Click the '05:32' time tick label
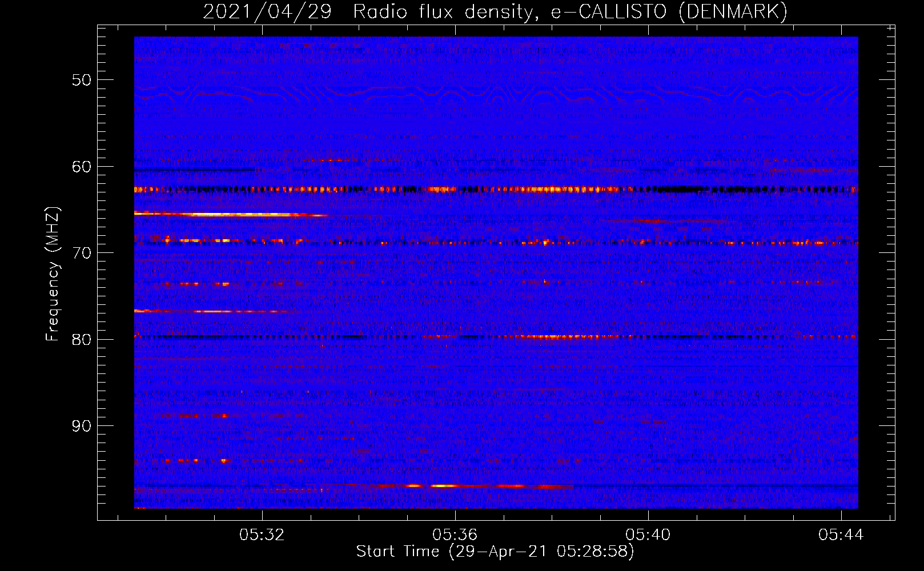 click(x=262, y=535)
